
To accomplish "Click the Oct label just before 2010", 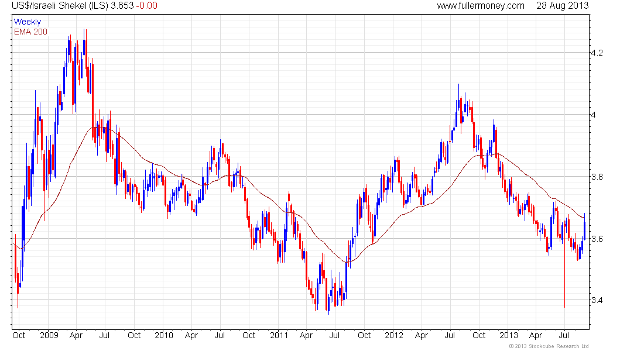I will coord(134,335).
